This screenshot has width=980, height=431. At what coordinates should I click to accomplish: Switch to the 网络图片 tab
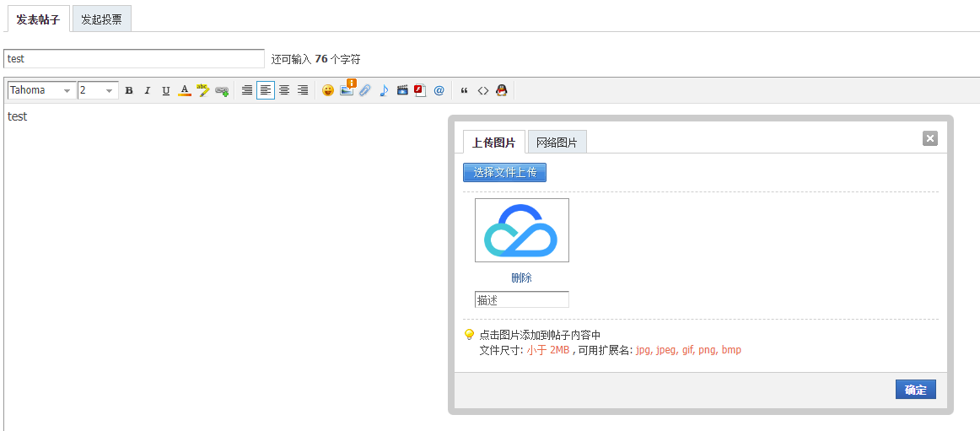557,143
